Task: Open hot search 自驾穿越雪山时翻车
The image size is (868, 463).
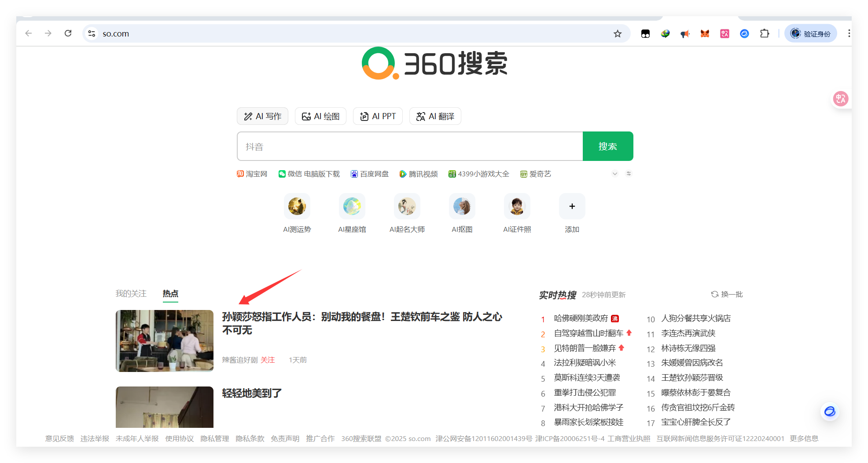Action: coord(588,333)
